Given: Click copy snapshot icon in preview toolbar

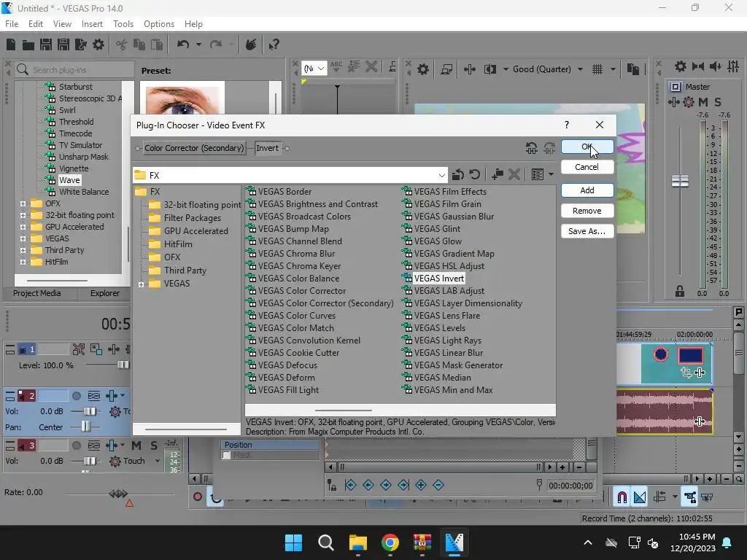Looking at the screenshot, I should coord(632,69).
